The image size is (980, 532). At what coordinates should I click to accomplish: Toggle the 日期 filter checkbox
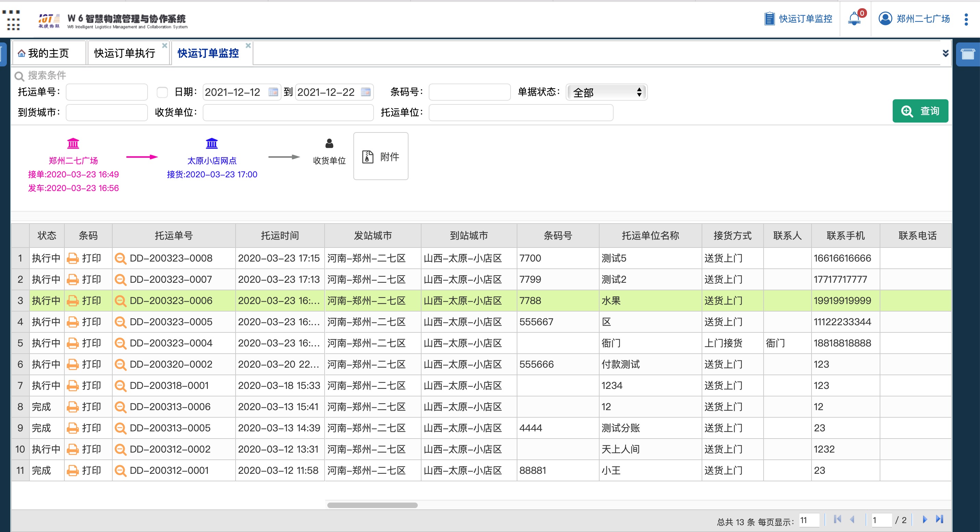click(162, 92)
